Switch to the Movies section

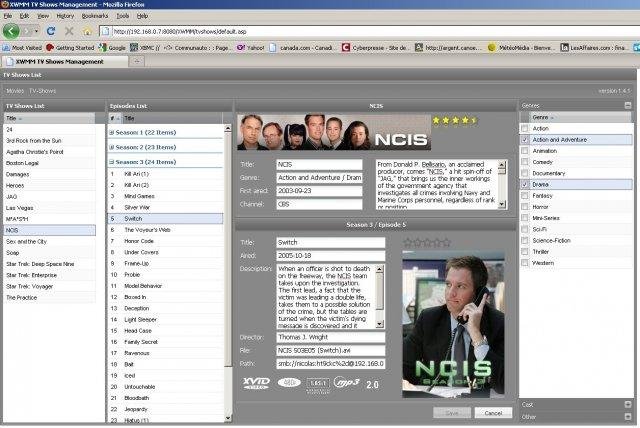(15, 91)
